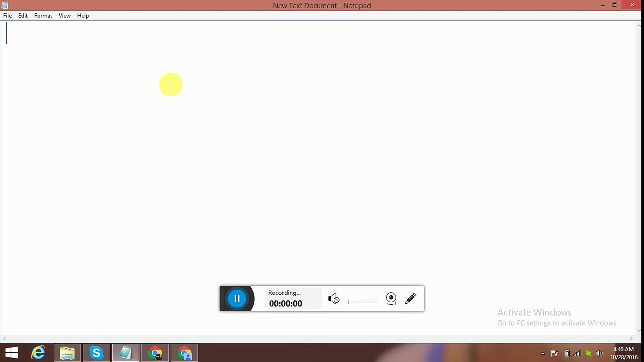Launch Internet Explorer from taskbar
This screenshot has height=362, width=644.
point(38,353)
